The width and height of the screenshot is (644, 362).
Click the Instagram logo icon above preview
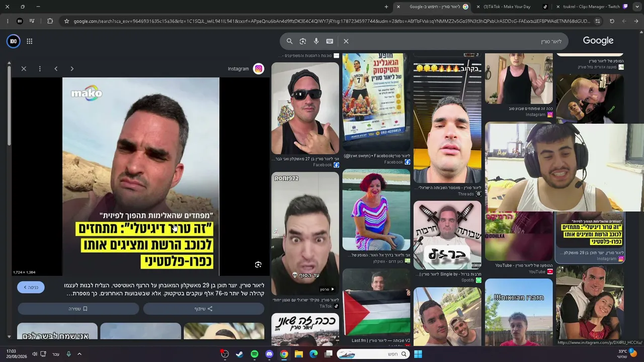tap(259, 69)
